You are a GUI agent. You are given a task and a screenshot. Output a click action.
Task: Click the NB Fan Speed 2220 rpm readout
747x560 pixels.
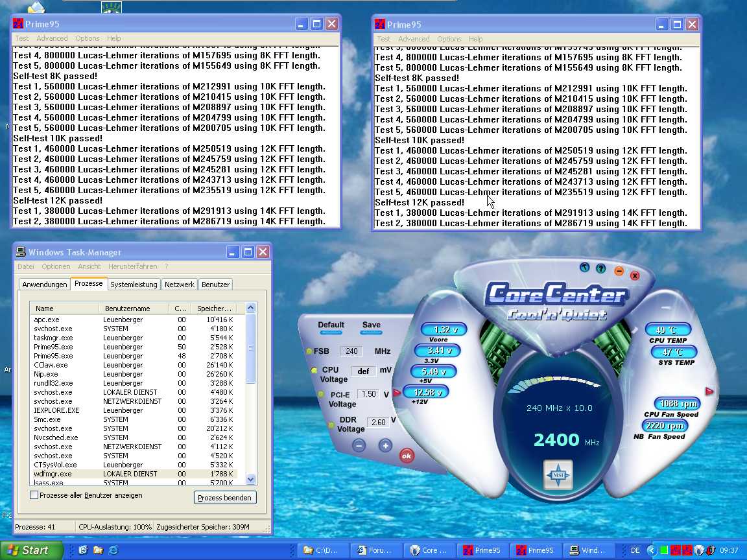665,425
